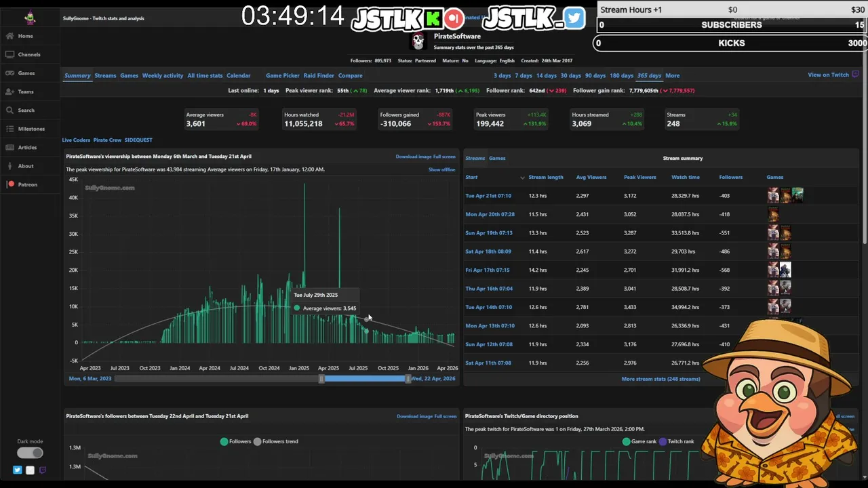Viewport: 868px width, 488px height.
Task: Download the followers chart image
Action: 414,416
